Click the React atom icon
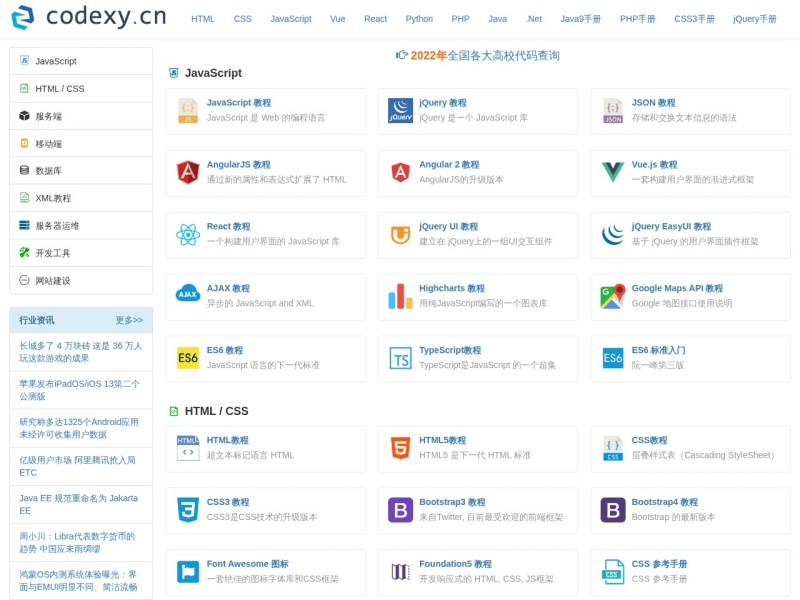 [x=188, y=235]
